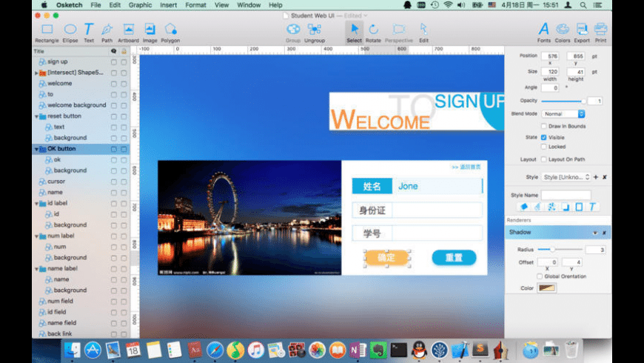Enable Global Orientation for shadow

coord(540,276)
